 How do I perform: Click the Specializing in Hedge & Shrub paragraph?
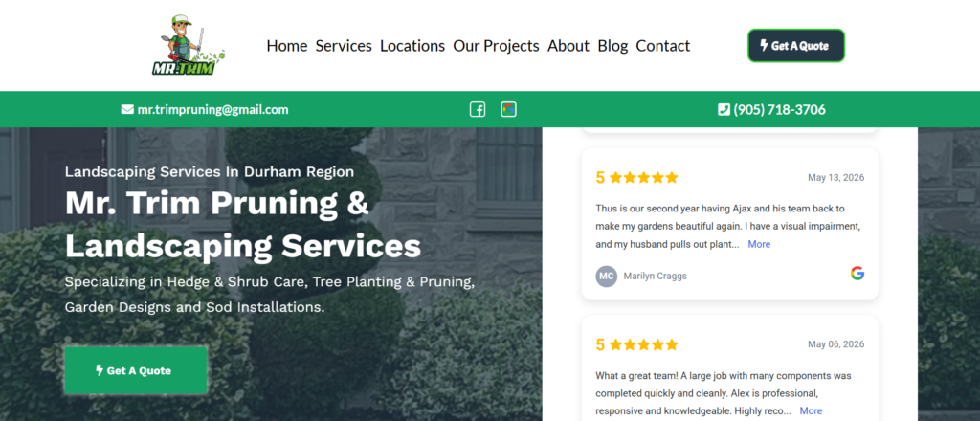[270, 294]
